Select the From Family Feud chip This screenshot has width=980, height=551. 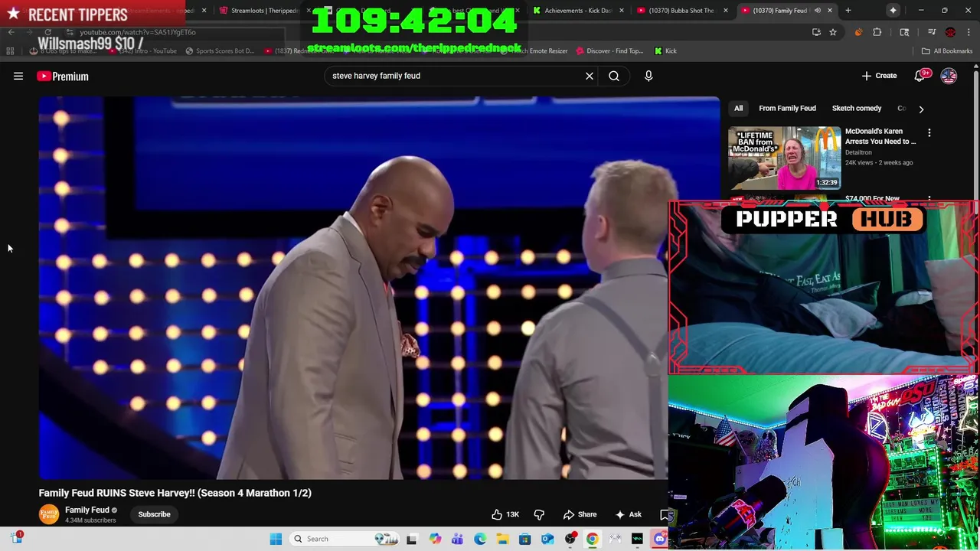787,108
